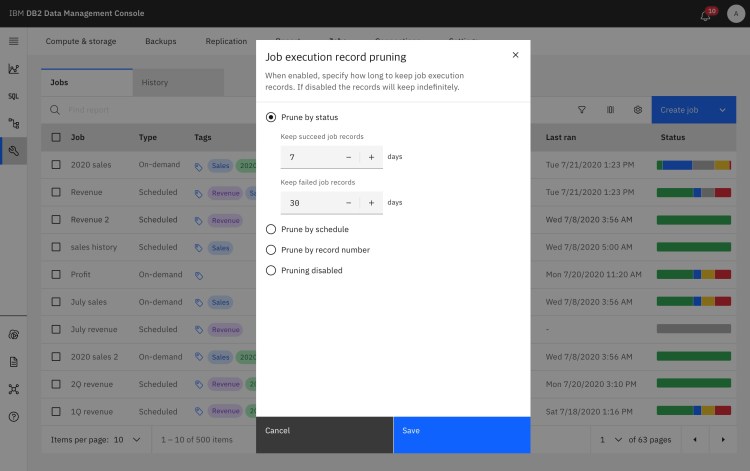
Task: Click the user avatar icon
Action: point(735,14)
